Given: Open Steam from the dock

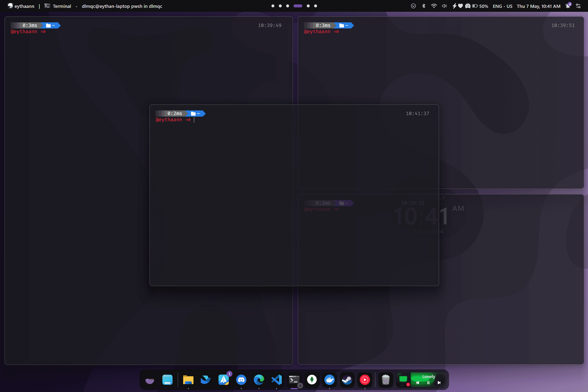Looking at the screenshot, I should (x=347, y=380).
